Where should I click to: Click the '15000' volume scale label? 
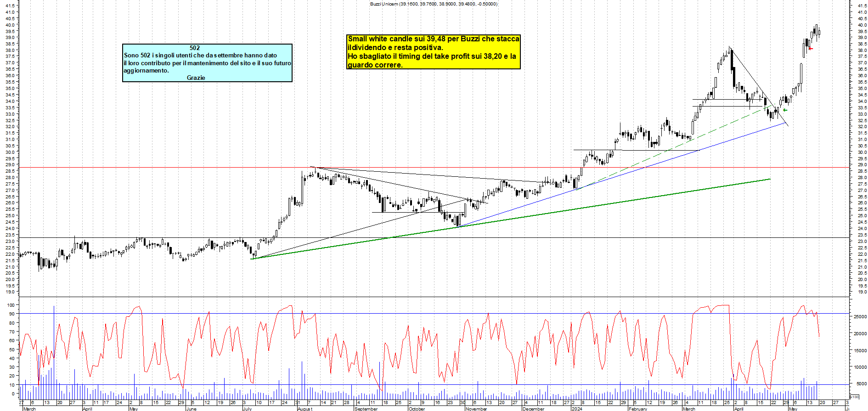(860, 350)
